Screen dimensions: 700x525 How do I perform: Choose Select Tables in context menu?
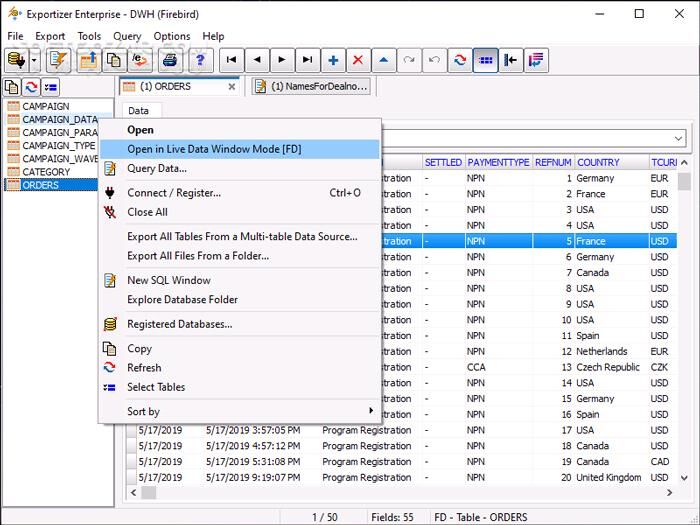[240, 387]
